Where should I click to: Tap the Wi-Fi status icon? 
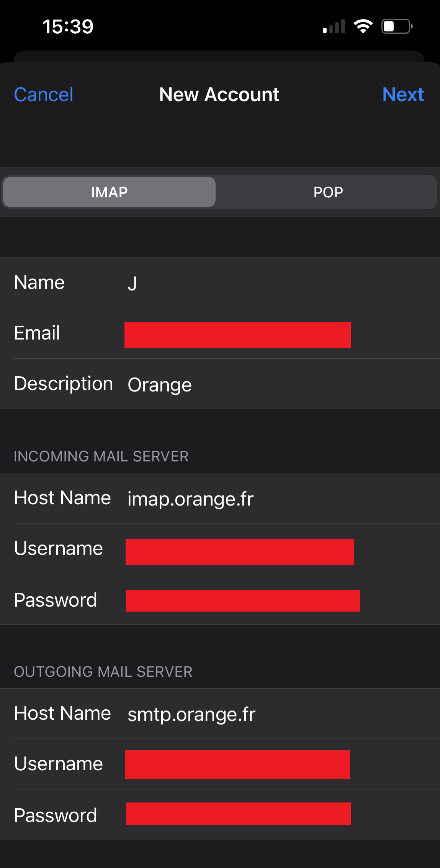[363, 26]
